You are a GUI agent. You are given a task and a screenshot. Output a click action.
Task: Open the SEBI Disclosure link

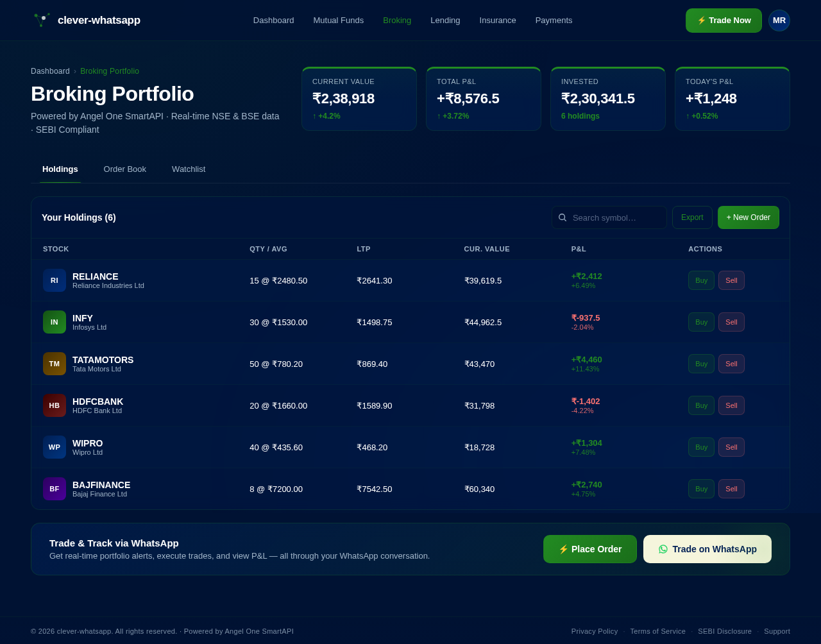(x=725, y=631)
